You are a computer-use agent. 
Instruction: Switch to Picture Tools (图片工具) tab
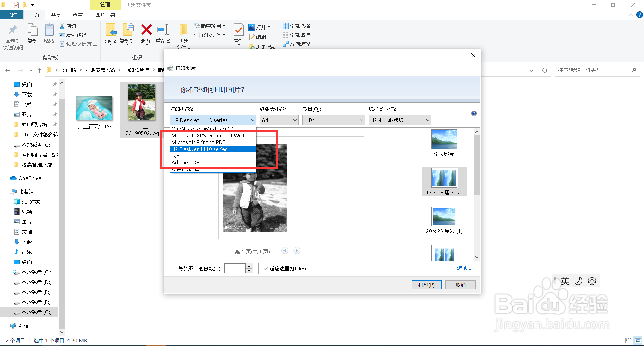click(105, 15)
